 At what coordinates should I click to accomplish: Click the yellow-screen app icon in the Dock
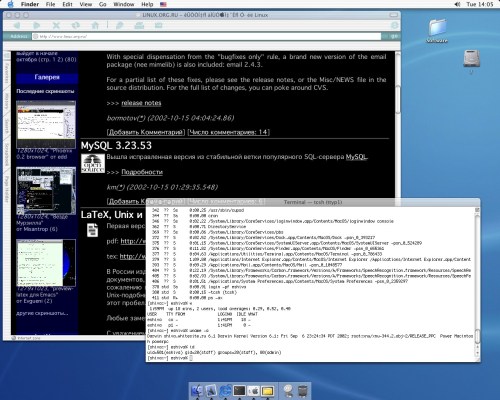click(267, 391)
